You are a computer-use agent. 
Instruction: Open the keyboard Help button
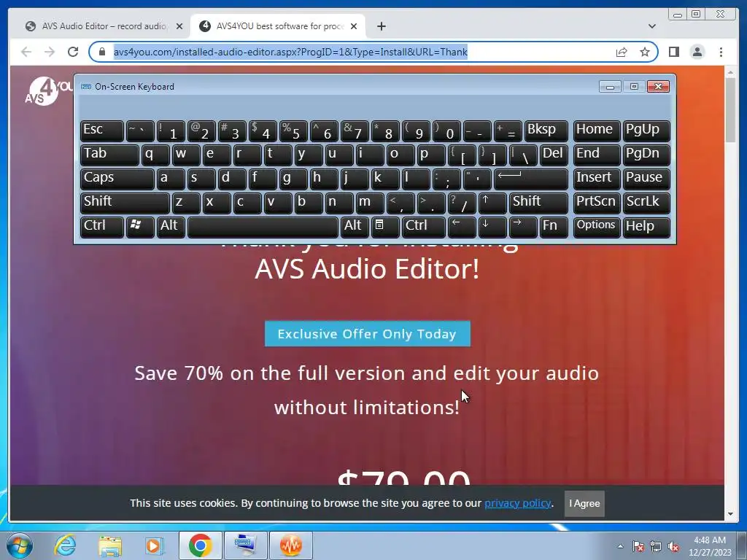pyautogui.click(x=646, y=227)
